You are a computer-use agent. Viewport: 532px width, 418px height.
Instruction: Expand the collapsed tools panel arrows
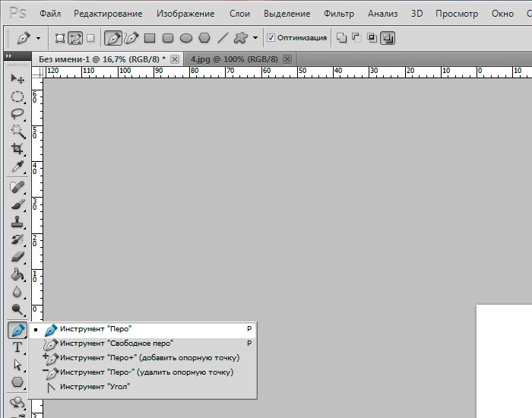tap(8, 56)
